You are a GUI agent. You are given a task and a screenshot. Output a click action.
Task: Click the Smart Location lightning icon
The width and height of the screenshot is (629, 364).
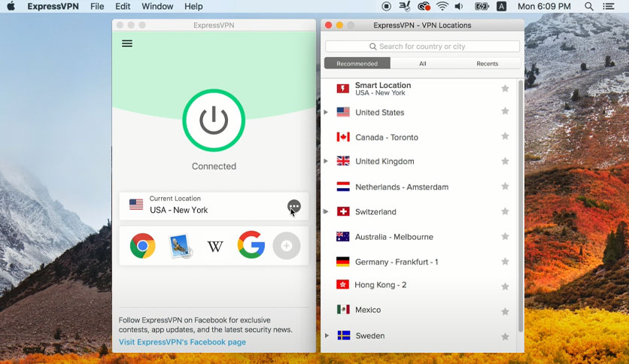[x=343, y=89]
